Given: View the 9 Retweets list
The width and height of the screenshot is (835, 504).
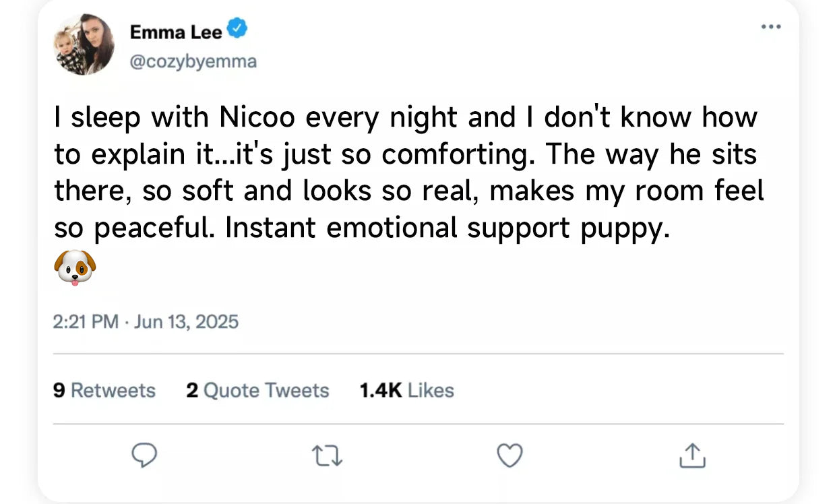Looking at the screenshot, I should coord(104,390).
